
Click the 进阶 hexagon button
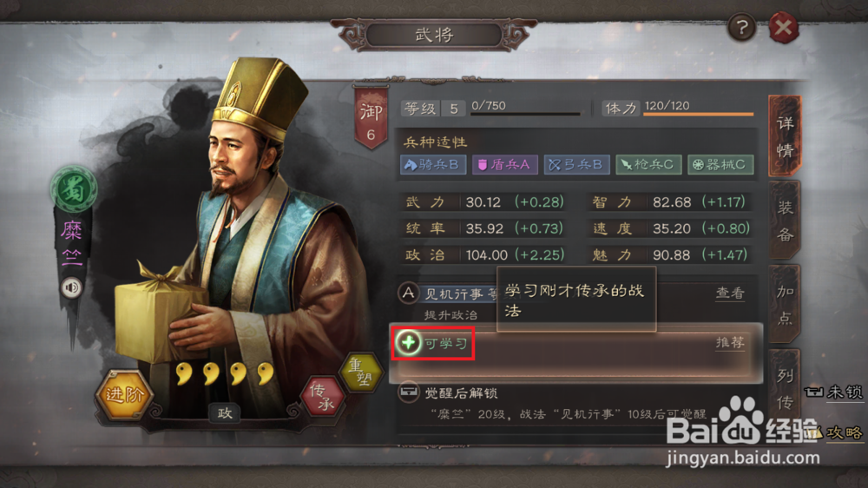pyautogui.click(x=123, y=394)
